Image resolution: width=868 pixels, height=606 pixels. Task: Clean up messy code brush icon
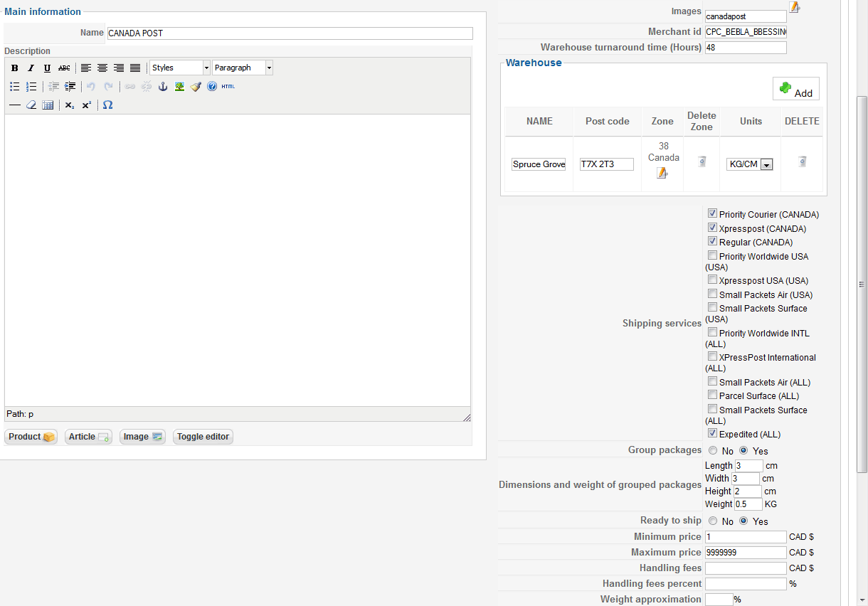[x=196, y=86]
